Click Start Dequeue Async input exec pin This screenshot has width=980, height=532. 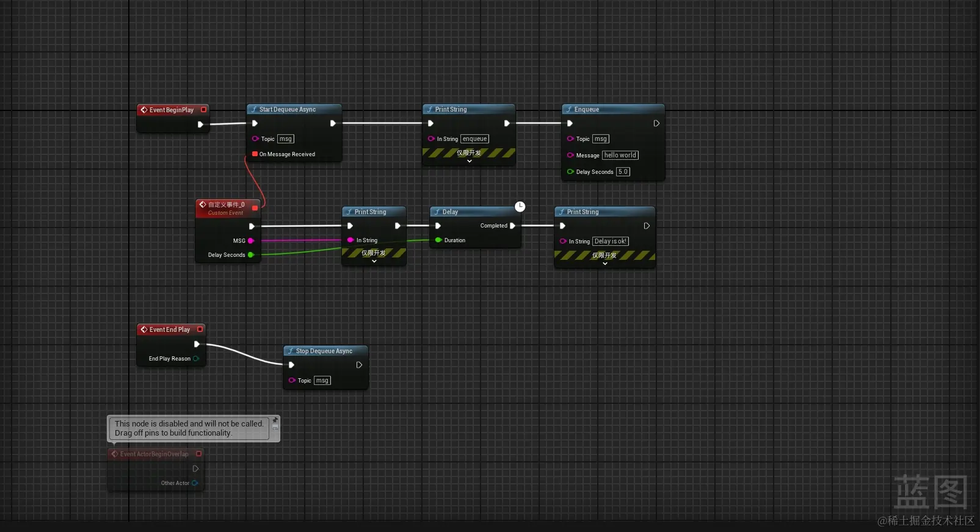tap(255, 123)
